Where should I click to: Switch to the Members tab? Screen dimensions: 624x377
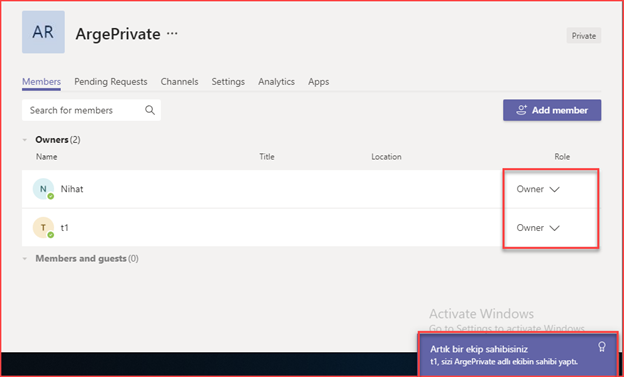[41, 82]
